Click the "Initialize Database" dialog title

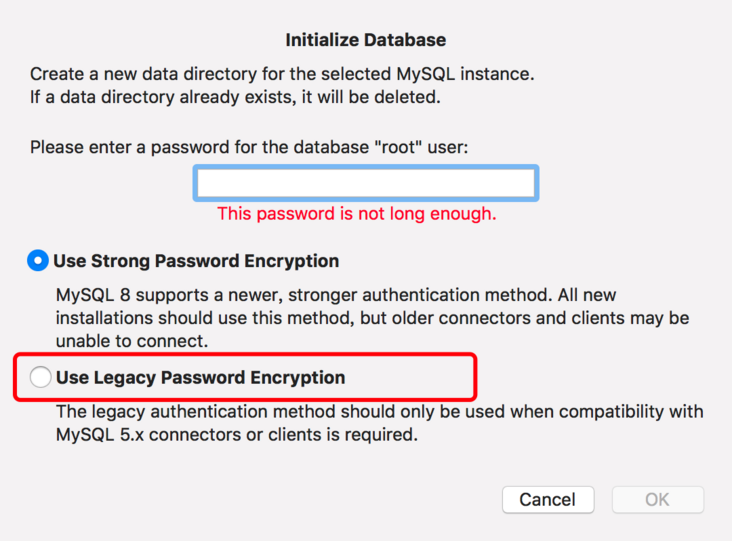click(x=366, y=41)
